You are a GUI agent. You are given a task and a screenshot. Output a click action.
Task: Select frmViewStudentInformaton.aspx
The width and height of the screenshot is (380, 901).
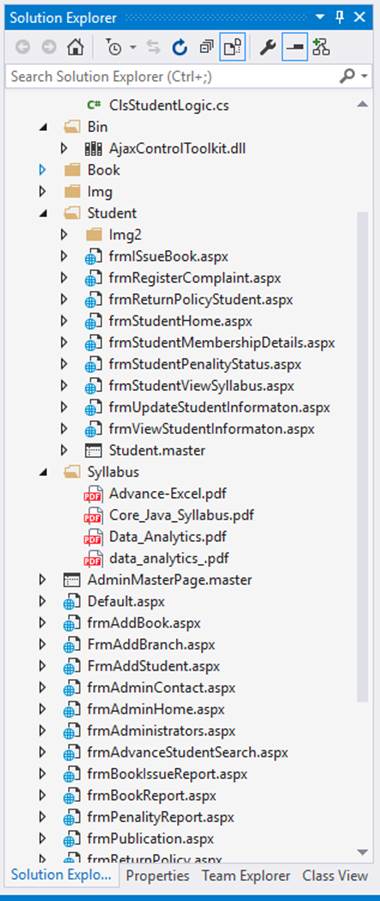(212, 429)
